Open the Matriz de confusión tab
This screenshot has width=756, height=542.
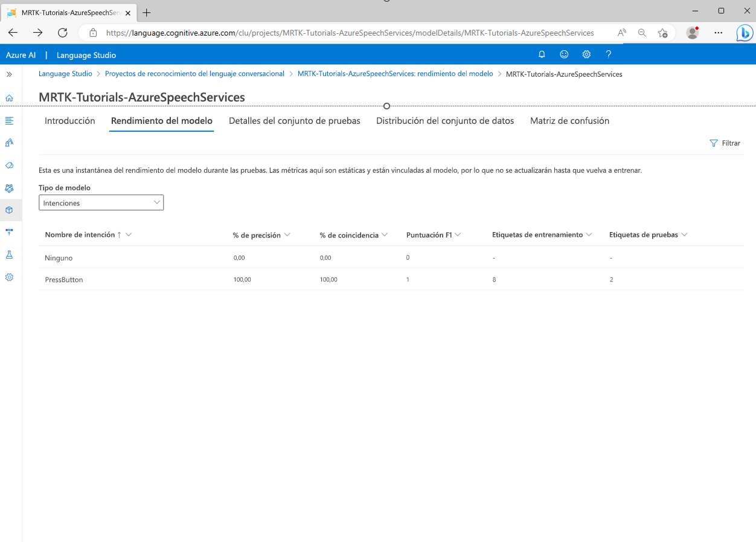569,121
